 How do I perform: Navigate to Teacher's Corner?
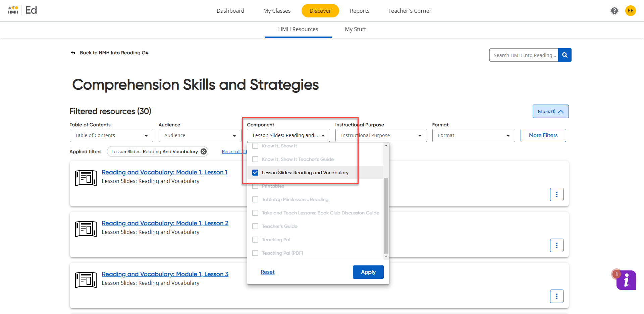pyautogui.click(x=410, y=10)
